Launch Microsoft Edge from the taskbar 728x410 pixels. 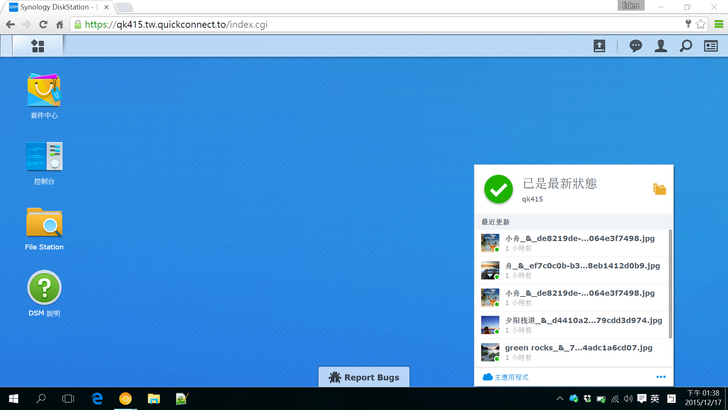(x=97, y=398)
